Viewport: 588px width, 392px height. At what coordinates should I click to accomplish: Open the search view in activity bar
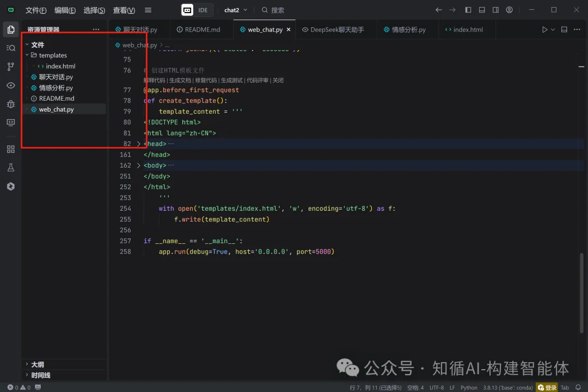[x=11, y=48]
